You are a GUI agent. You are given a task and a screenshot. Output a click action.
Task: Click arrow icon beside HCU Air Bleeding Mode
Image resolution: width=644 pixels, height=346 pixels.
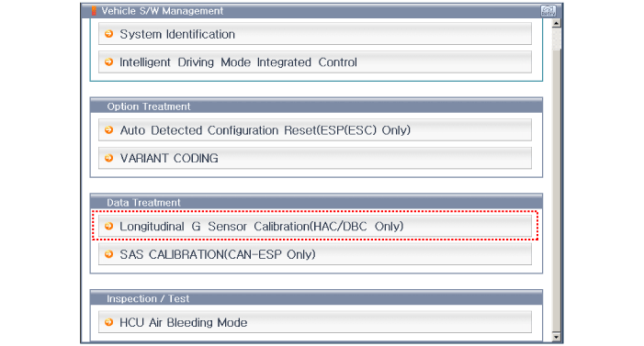tap(108, 322)
